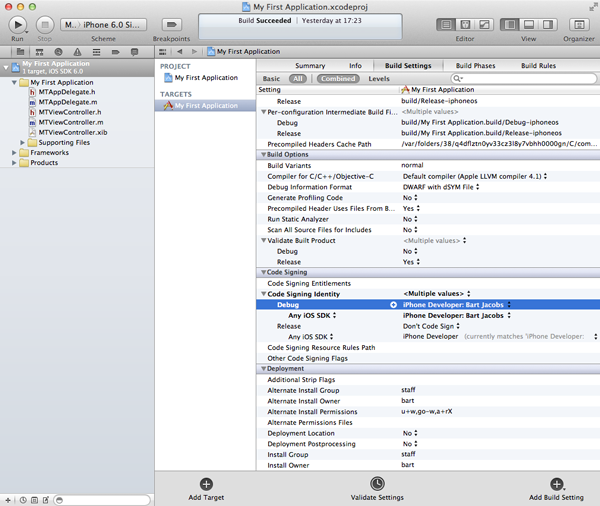Add a new file with plus button

tap(8, 500)
